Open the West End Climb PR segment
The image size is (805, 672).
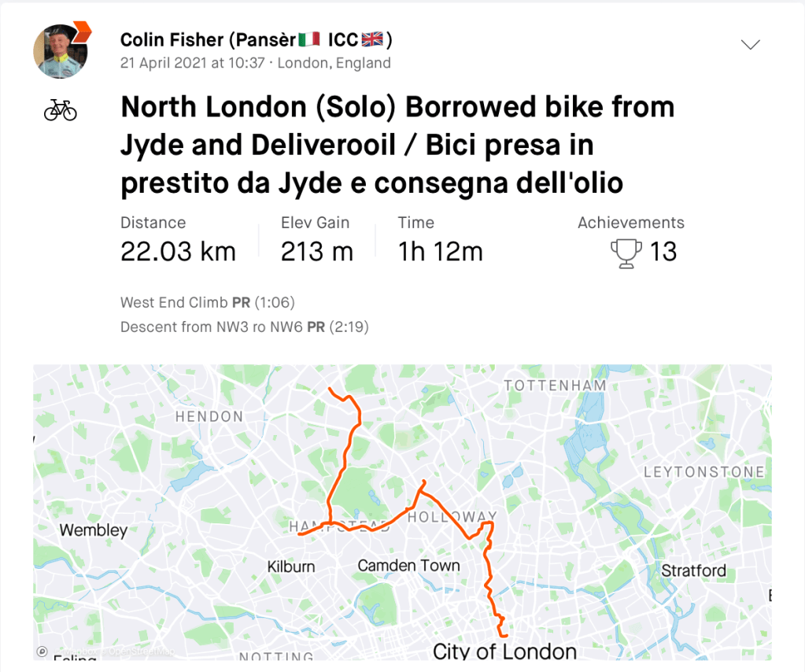point(174,302)
